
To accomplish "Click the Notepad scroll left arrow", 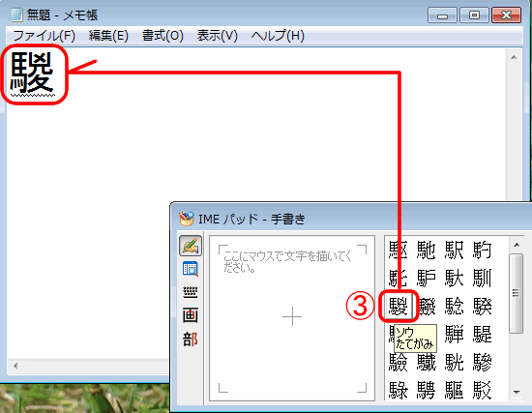I will coord(15,367).
